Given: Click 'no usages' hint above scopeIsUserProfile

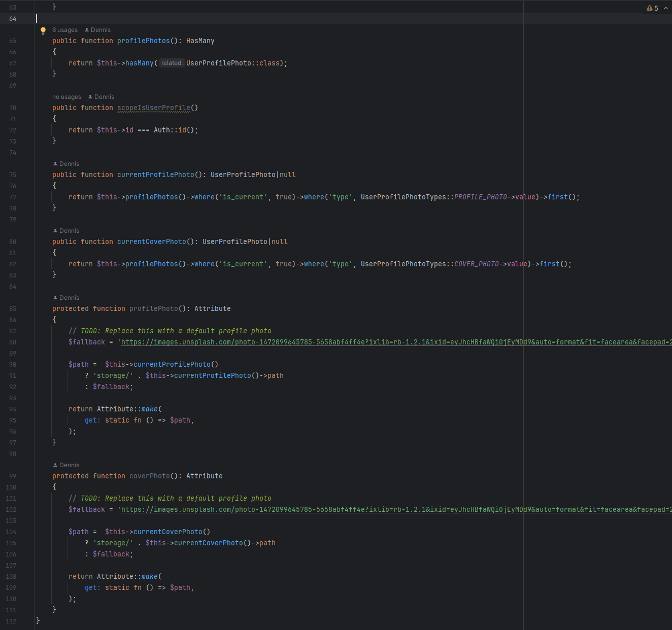Looking at the screenshot, I should pos(66,97).
